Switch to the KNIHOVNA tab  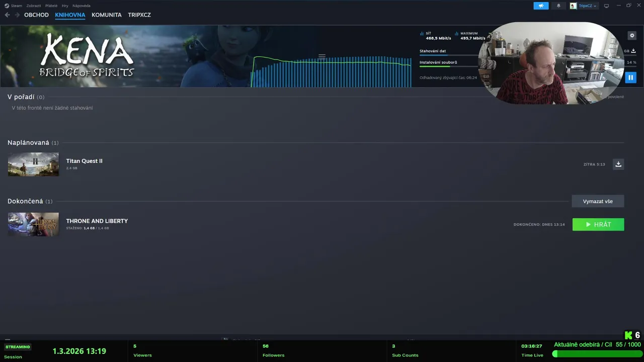pos(70,15)
